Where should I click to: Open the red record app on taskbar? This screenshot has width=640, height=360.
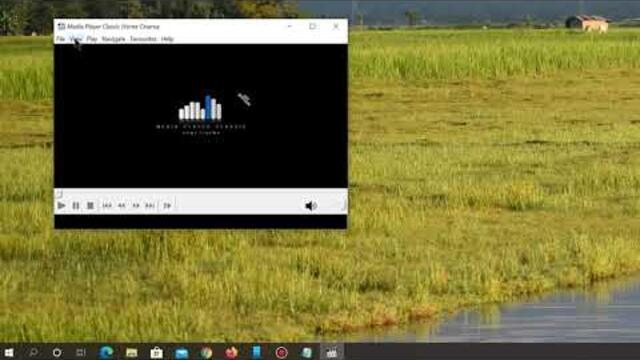coord(281,352)
